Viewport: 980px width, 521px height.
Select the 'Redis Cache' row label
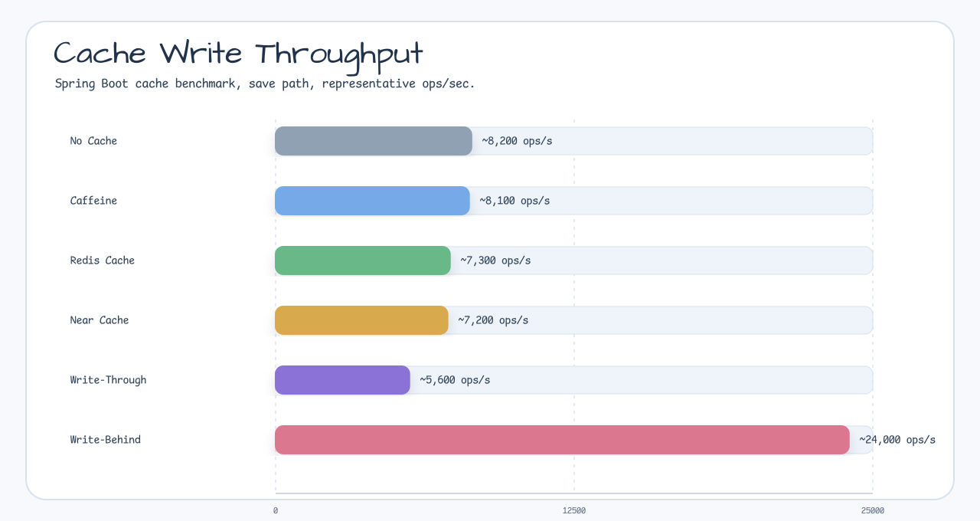[x=103, y=260]
